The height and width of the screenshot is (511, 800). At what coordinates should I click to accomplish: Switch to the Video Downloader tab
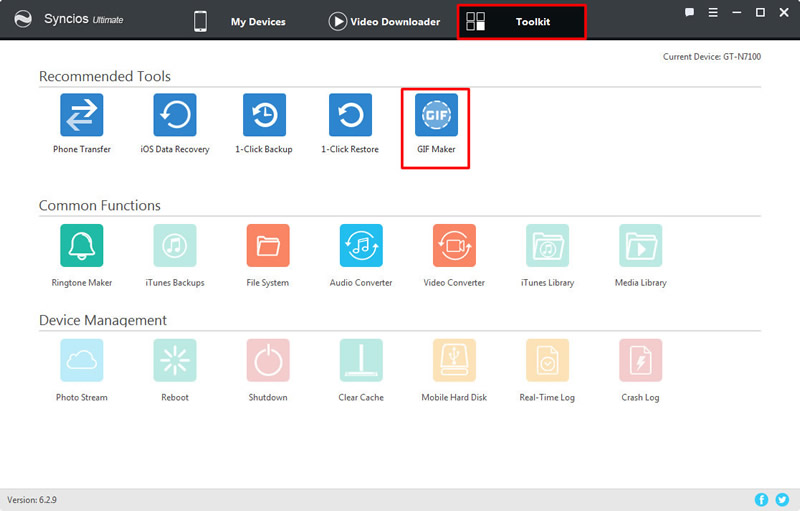384,21
